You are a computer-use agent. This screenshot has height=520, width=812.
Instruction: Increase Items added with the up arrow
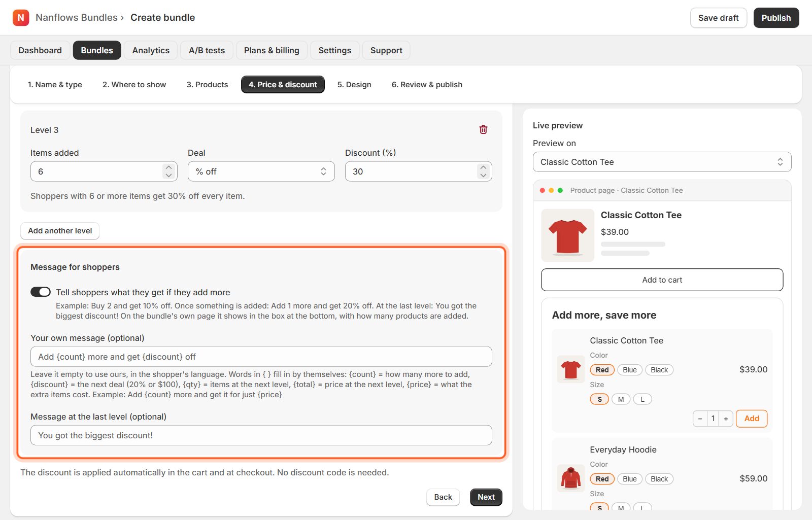click(168, 167)
